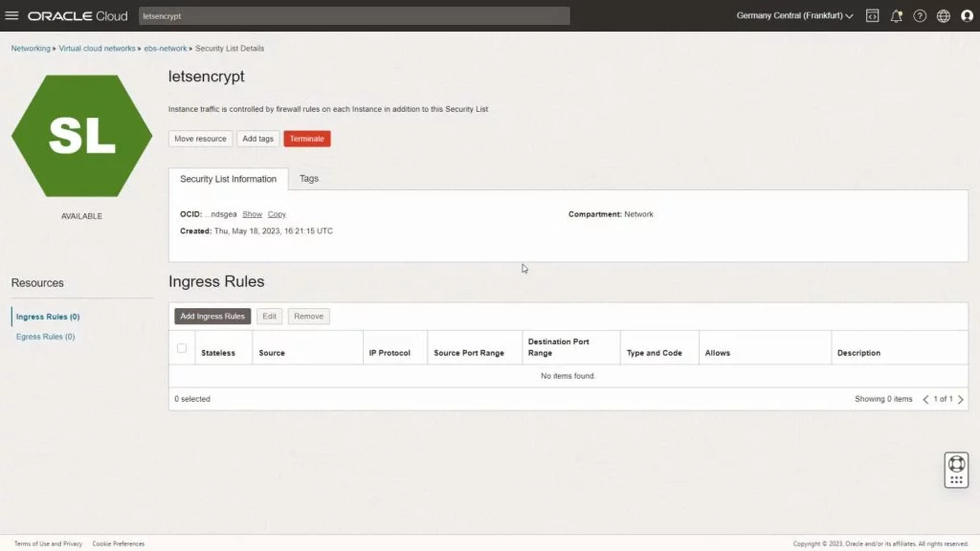The width and height of the screenshot is (980, 551).
Task: Click the '0 selected' status text
Action: 192,399
